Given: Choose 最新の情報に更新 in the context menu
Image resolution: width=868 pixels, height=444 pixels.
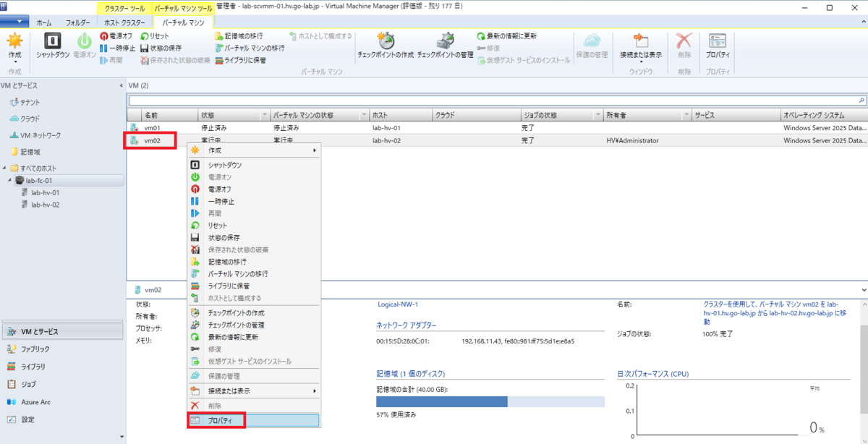Looking at the screenshot, I should coord(254,337).
